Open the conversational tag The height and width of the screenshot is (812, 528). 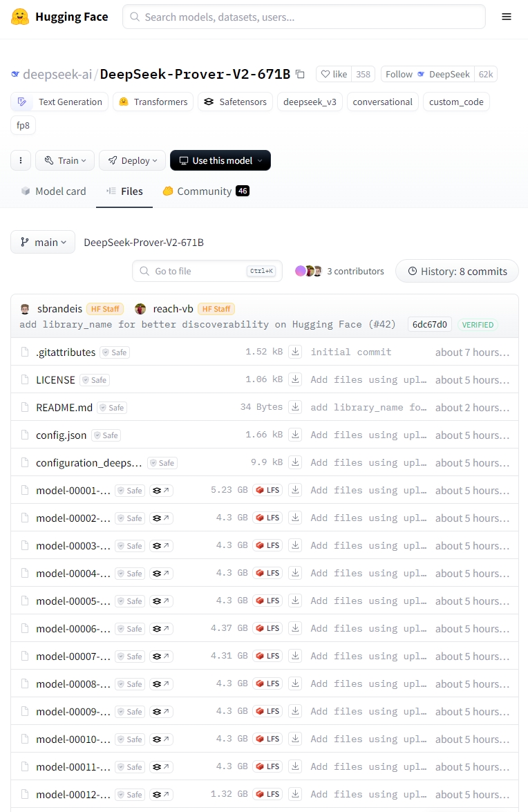pyautogui.click(x=383, y=102)
